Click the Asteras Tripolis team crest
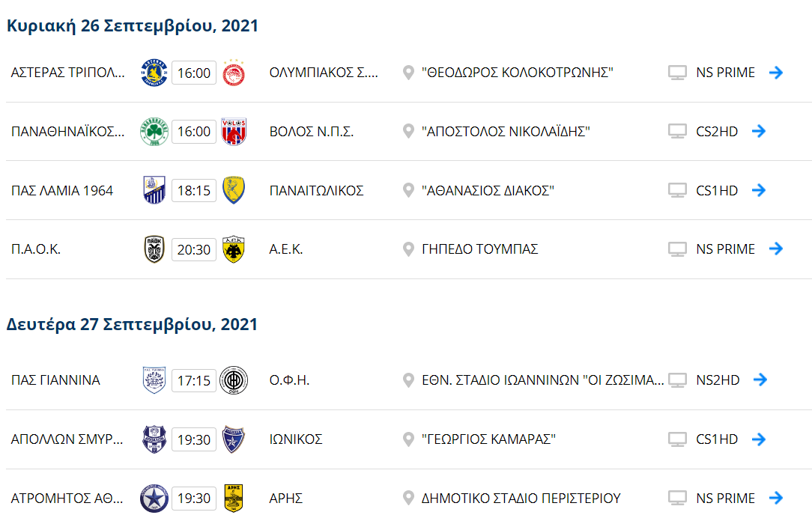 pyautogui.click(x=153, y=73)
